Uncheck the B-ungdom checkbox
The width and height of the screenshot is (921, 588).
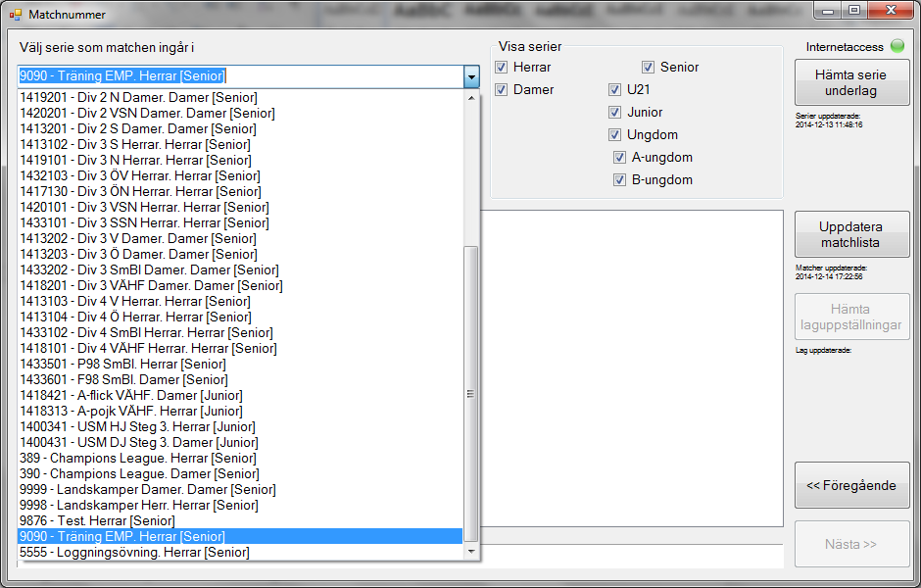[x=619, y=180]
